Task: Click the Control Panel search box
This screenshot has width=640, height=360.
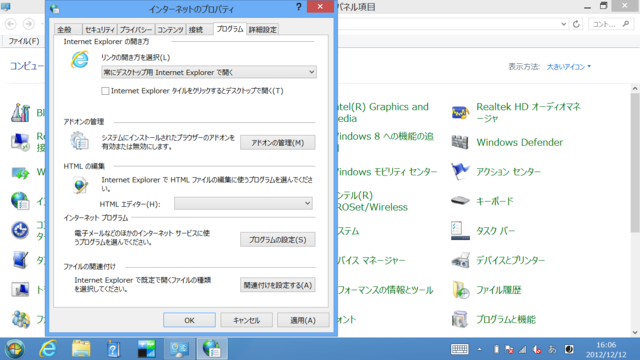Action: pos(611,24)
